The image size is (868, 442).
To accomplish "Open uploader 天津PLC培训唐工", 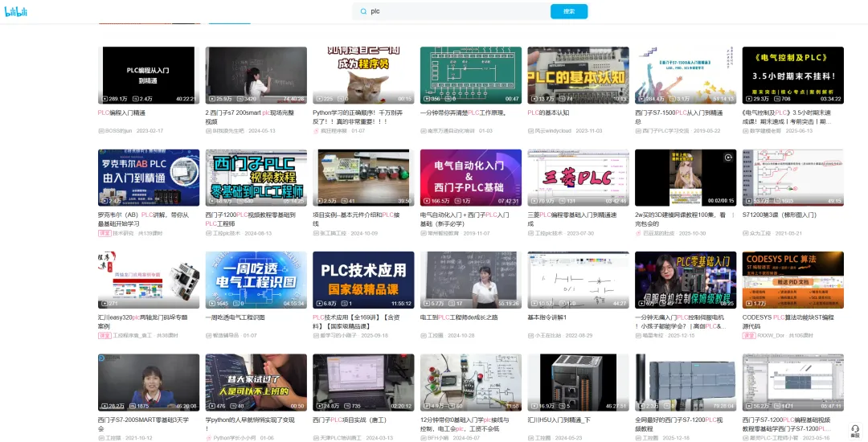I will tap(341, 438).
